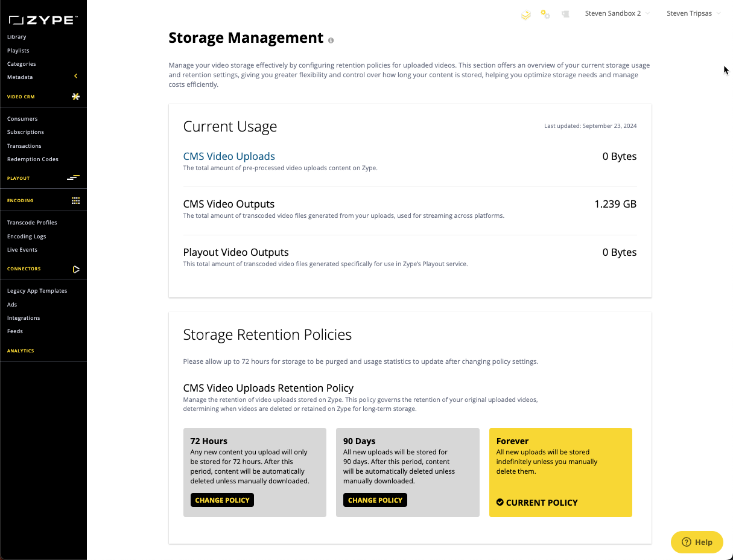Screen dimensions: 733x560
Task: Click the Video CRM asterisk icon
Action: tap(75, 97)
